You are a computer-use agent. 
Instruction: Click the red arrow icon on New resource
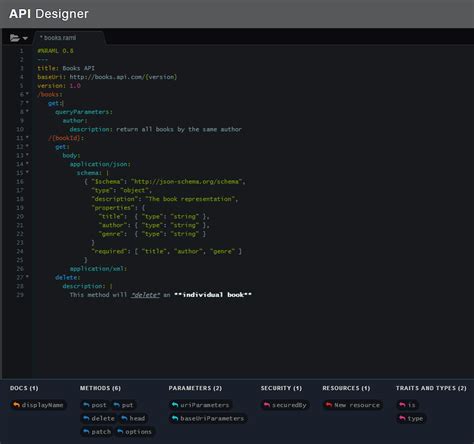329,405
